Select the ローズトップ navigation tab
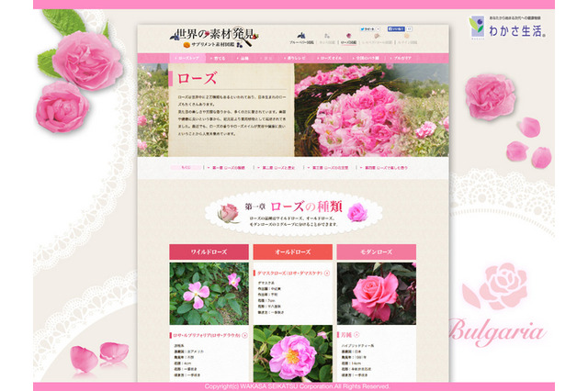This screenshot has width=588, height=391. coord(187,59)
